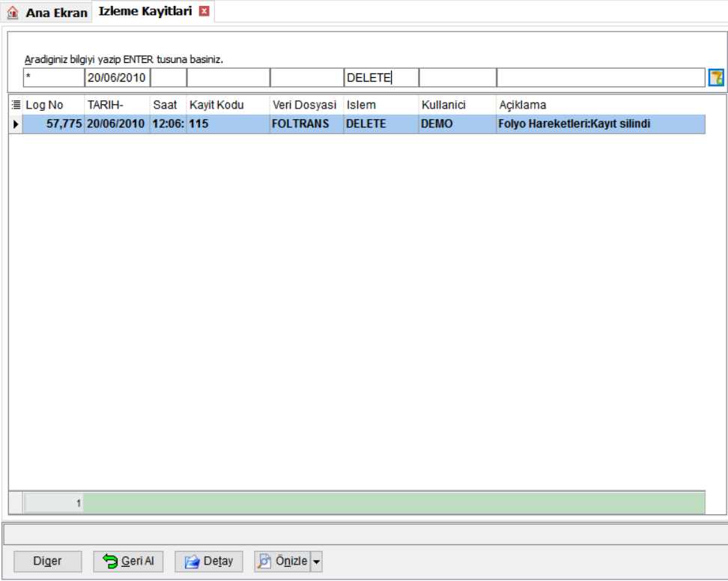The image size is (728, 581).
Task: Click the filter funnel icon
Action: point(716,78)
